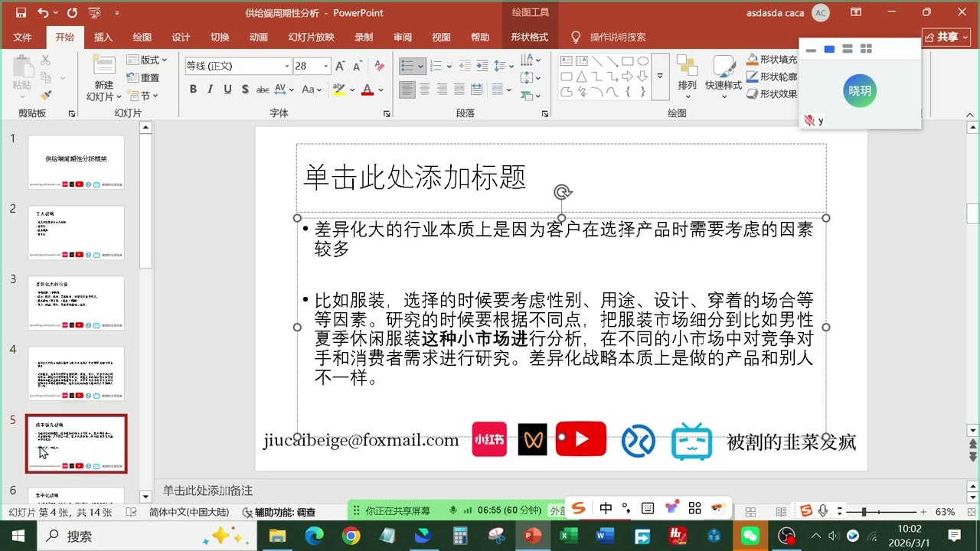
Task: Switch to the 插入 Insert tab
Action: (103, 37)
